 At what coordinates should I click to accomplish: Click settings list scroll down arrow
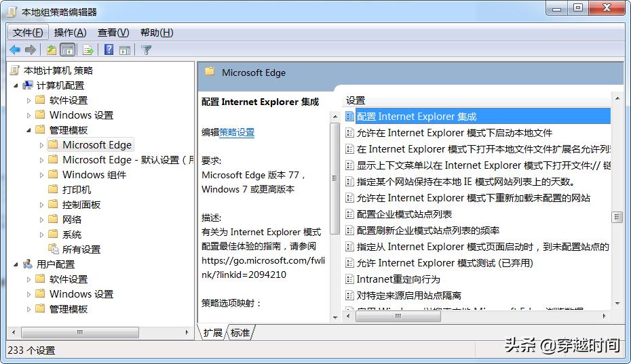(617, 303)
